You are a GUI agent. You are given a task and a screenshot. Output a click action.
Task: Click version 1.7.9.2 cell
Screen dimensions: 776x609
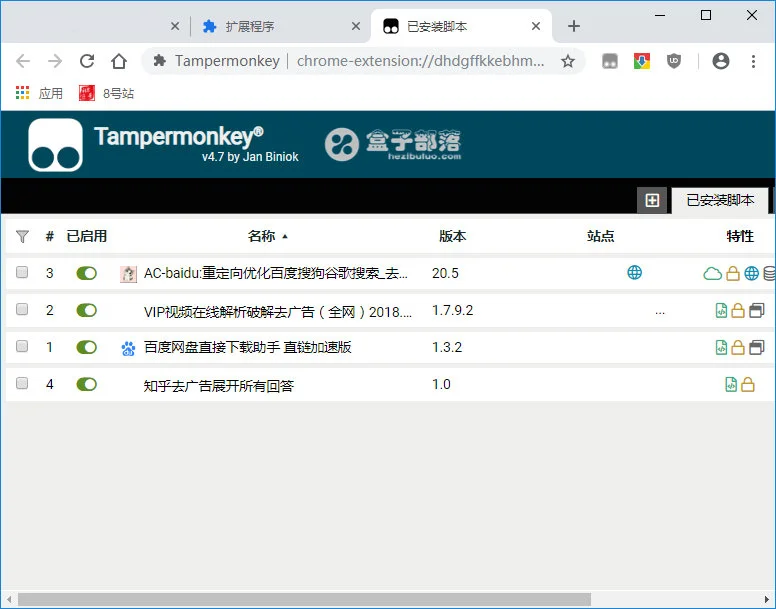(452, 310)
